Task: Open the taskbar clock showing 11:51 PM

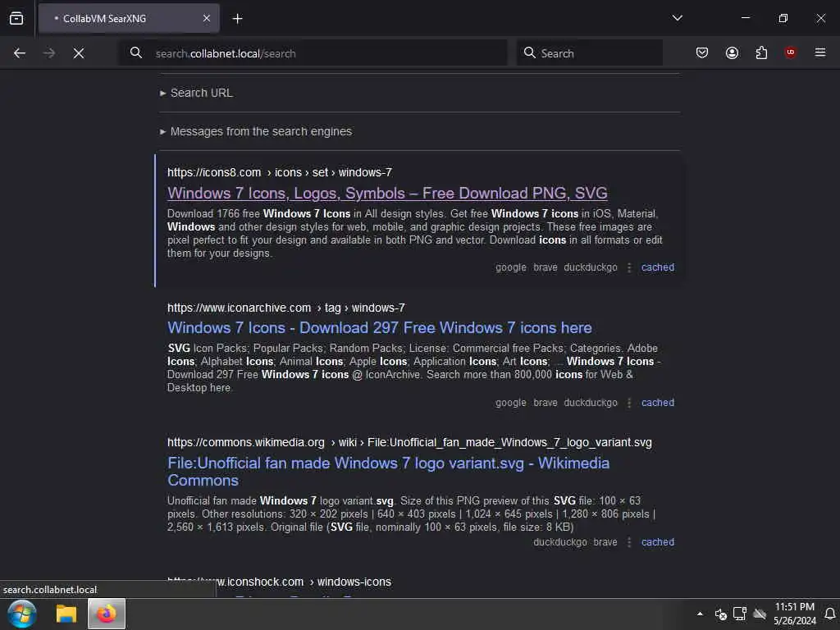Action: tap(794, 614)
